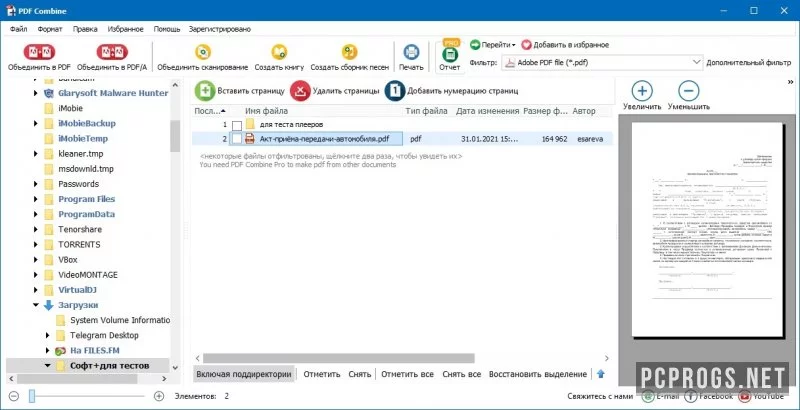Click the Печать printer icon

coord(411,52)
